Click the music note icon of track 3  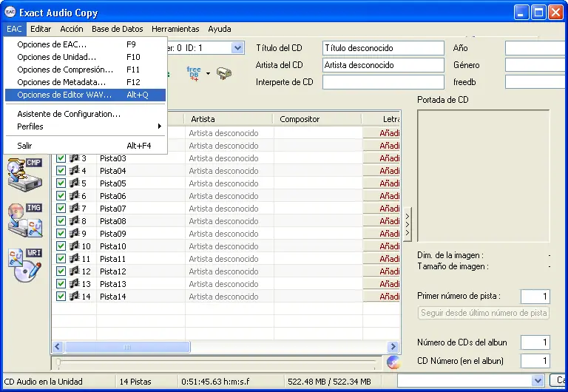(74, 158)
